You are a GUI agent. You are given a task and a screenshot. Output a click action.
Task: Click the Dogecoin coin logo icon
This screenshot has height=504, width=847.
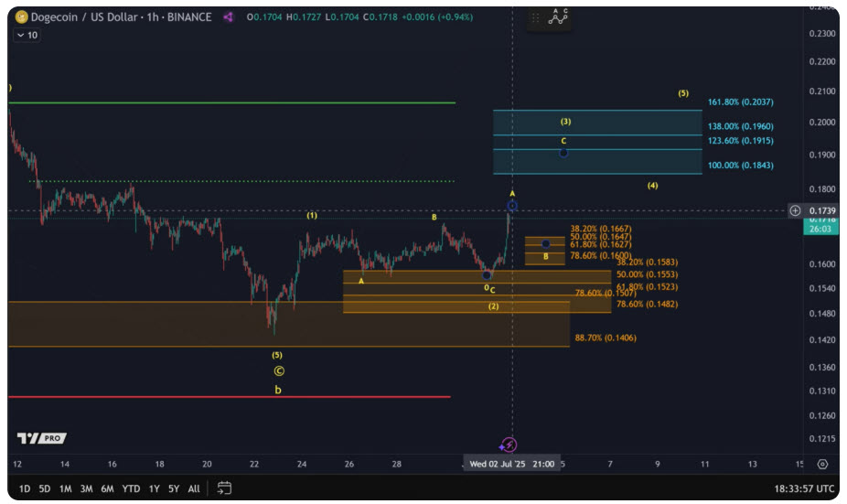point(22,17)
